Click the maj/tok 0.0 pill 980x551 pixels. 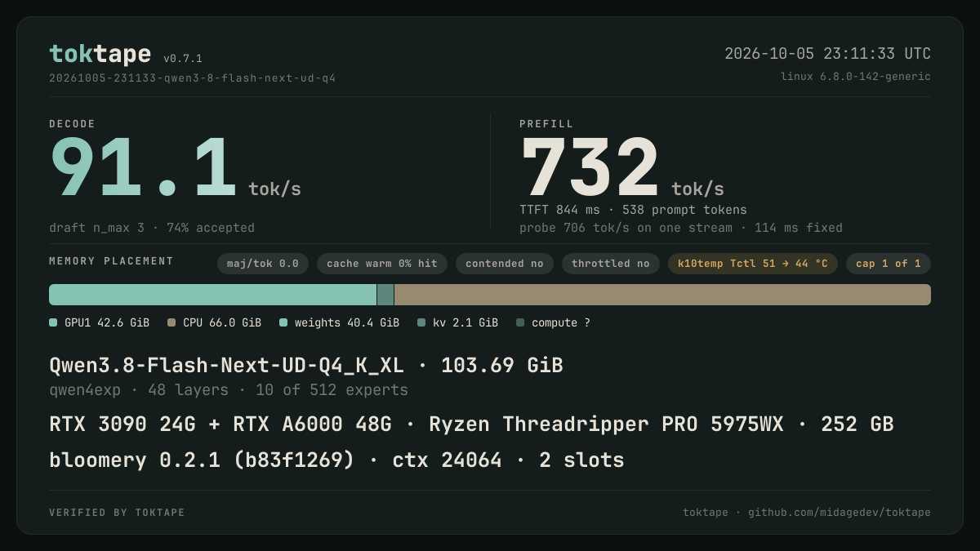pos(263,264)
